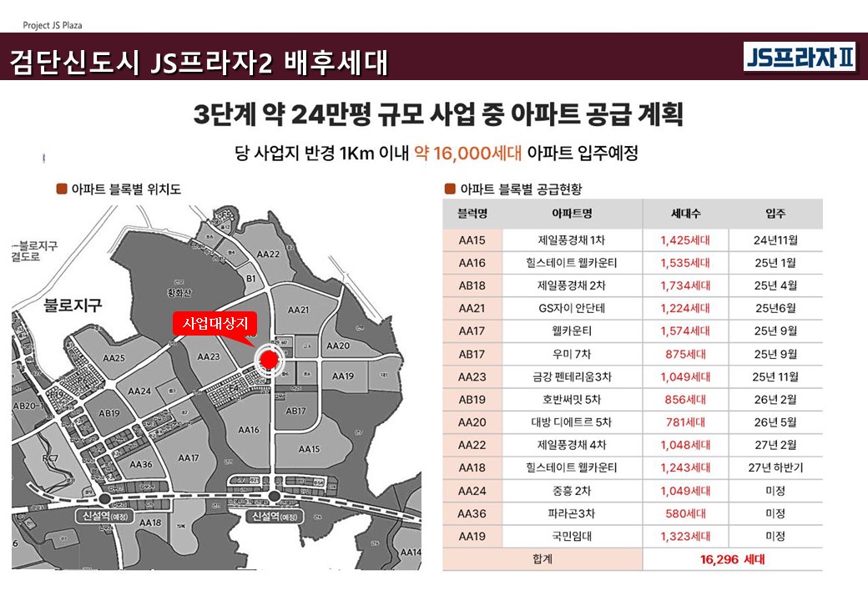Click the 아파트명 column header
The height and width of the screenshot is (601, 868).
[572, 214]
